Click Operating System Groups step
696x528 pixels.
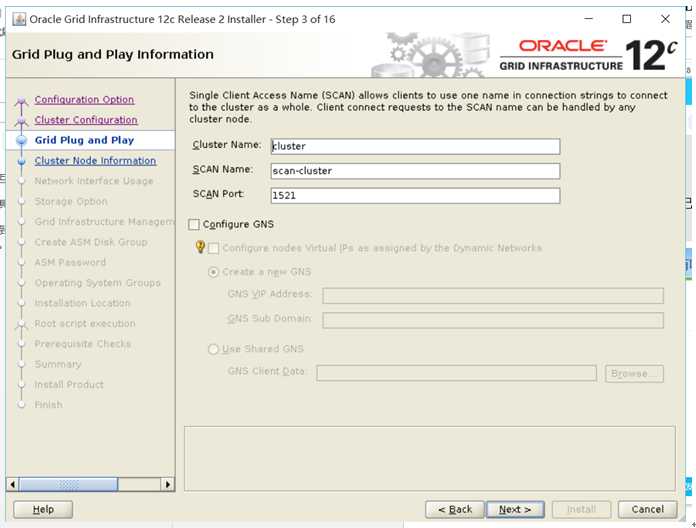98,283
